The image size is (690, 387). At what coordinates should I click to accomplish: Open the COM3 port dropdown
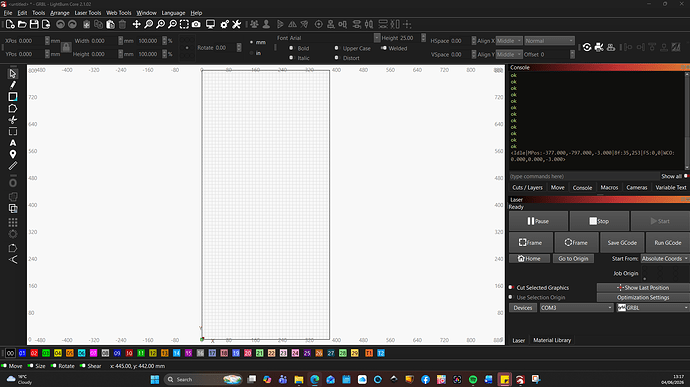[x=576, y=308]
